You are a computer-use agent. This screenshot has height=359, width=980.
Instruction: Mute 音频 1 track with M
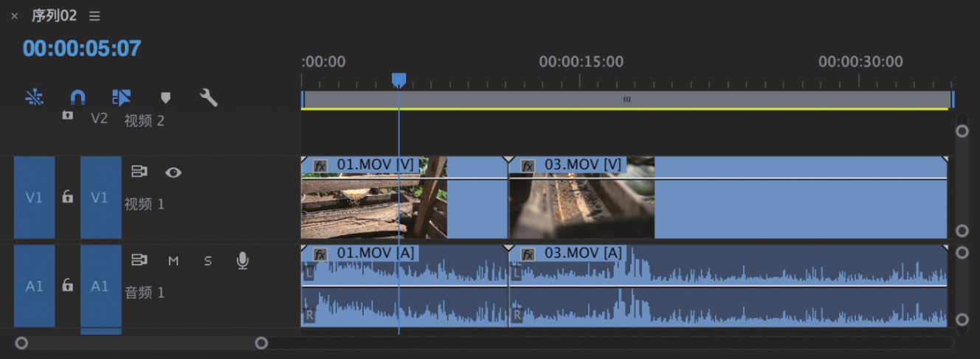(x=173, y=261)
